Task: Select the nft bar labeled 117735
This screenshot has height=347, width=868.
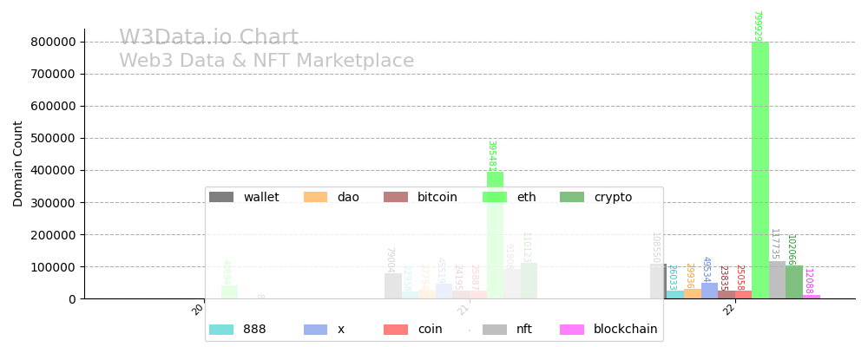Action: point(777,280)
